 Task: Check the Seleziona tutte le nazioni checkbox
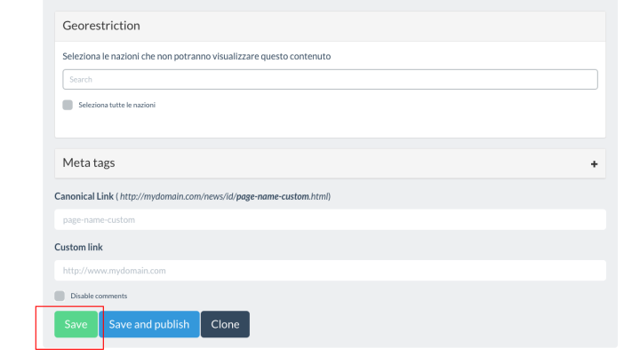pyautogui.click(x=68, y=104)
